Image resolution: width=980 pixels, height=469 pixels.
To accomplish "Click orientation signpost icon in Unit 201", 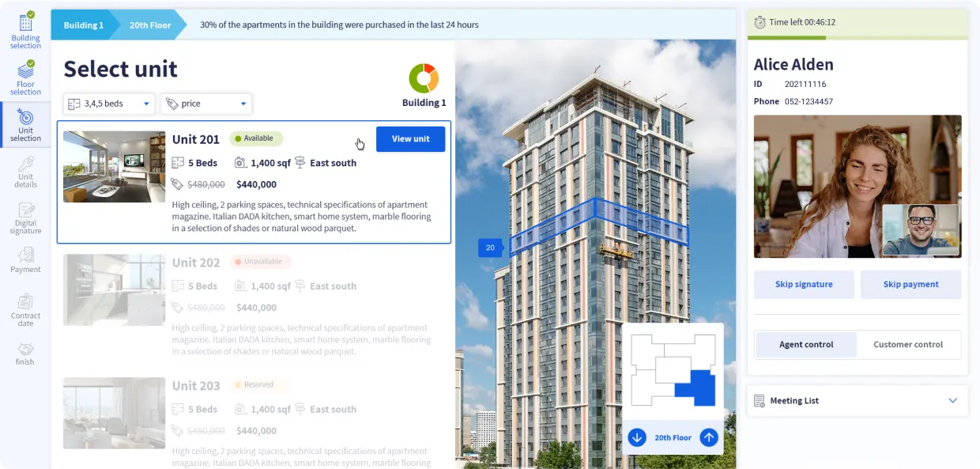I will click(300, 163).
